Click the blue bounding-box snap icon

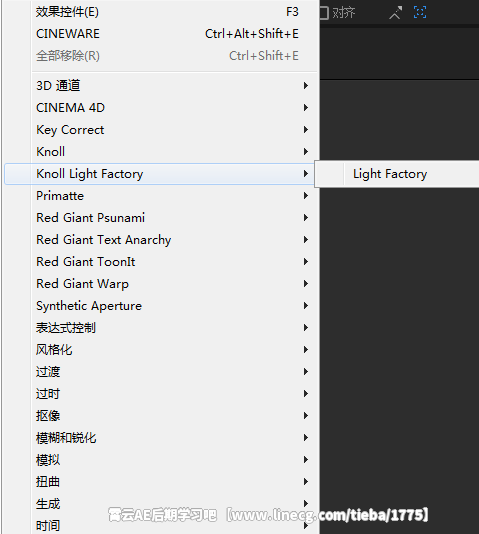(x=420, y=12)
